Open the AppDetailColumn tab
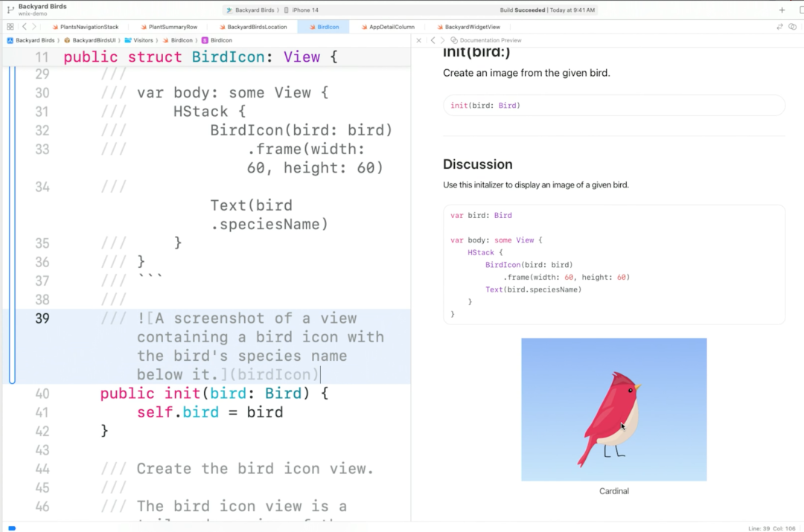Viewport: 804px width, 532px height. click(x=388, y=27)
